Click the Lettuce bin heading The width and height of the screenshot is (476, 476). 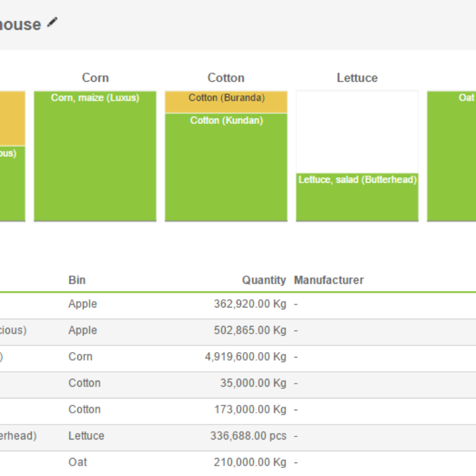(357, 78)
